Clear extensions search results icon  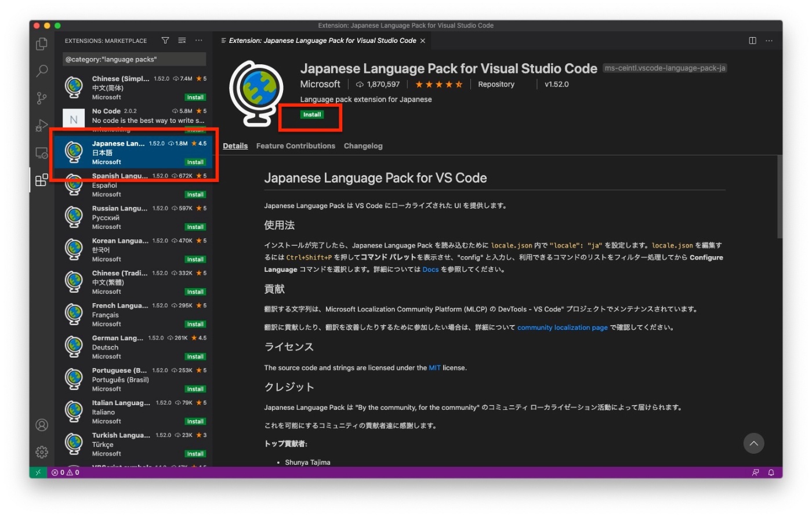pyautogui.click(x=182, y=41)
